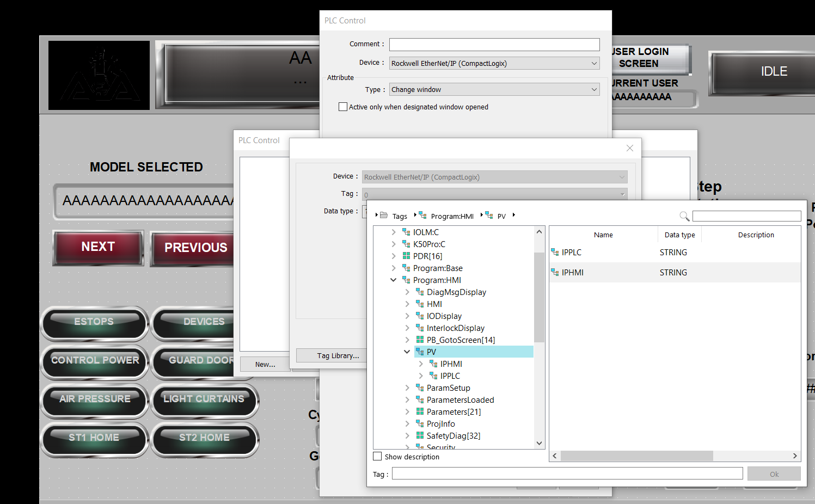Select Program:HMI in the breadcrumb path
815x504 pixels.
click(452, 216)
